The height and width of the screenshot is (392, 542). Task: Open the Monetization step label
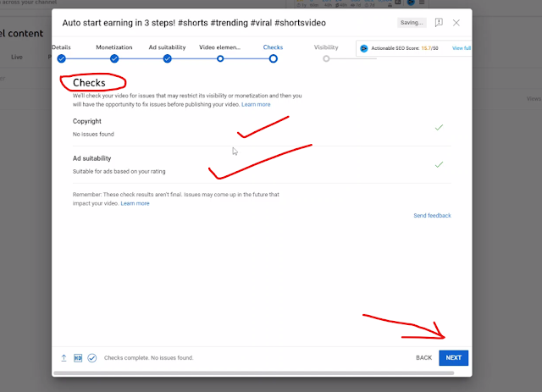pos(114,47)
